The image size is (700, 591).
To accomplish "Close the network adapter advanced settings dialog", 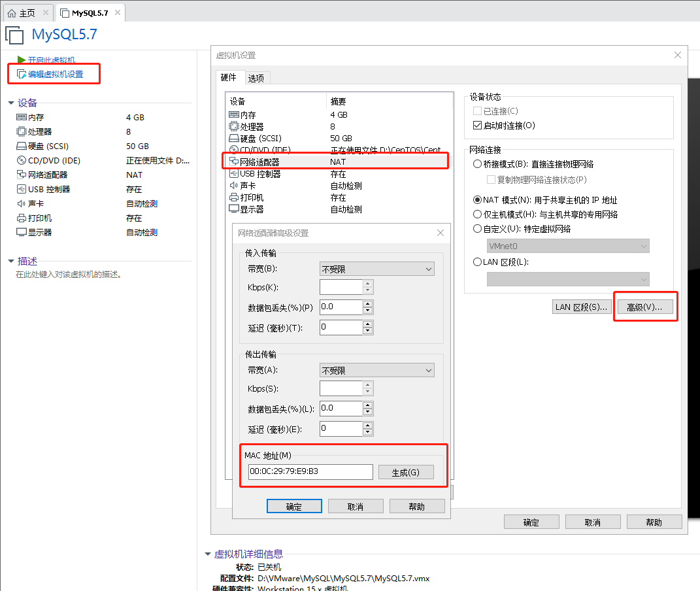I will tap(440, 233).
